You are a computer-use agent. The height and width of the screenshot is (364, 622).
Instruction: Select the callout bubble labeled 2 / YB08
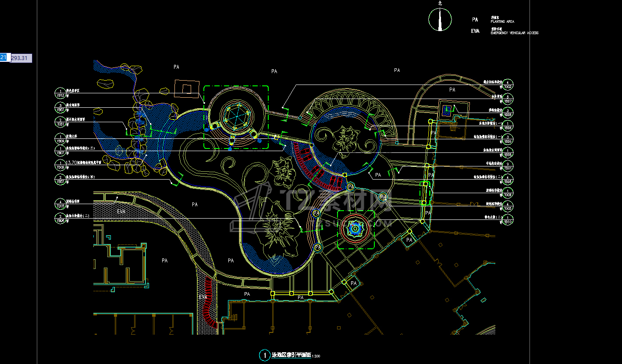60,219
